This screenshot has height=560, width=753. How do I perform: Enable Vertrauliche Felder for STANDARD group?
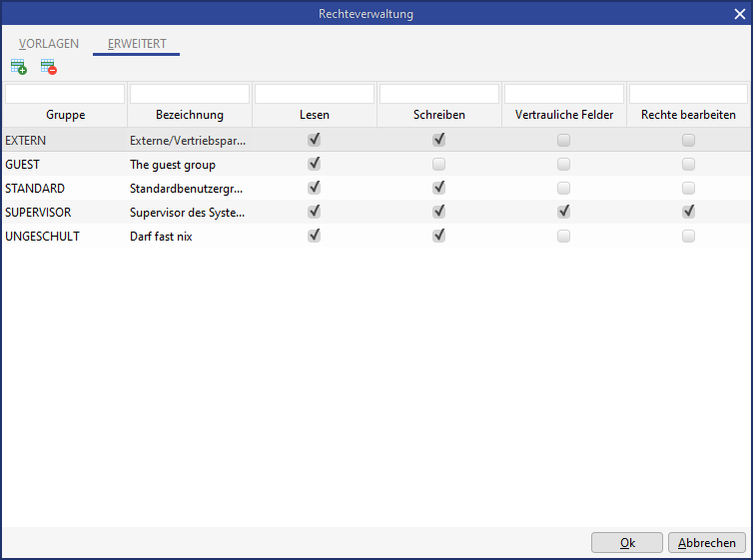564,188
